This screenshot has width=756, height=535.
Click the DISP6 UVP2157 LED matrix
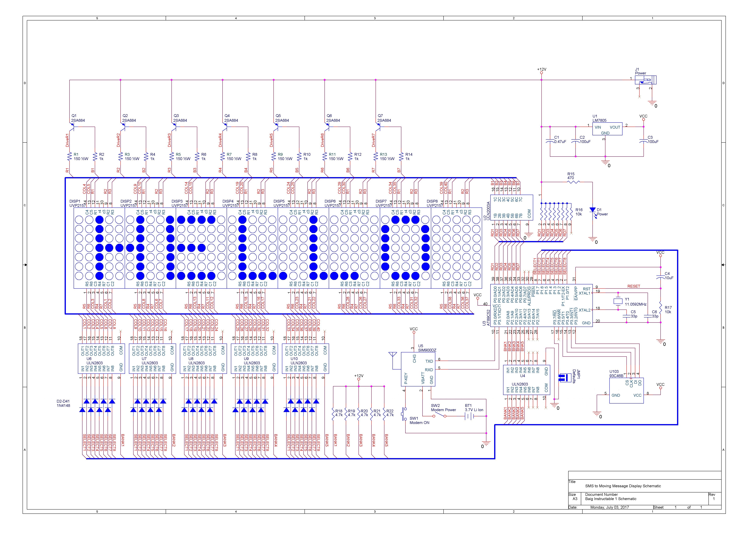coord(354,248)
